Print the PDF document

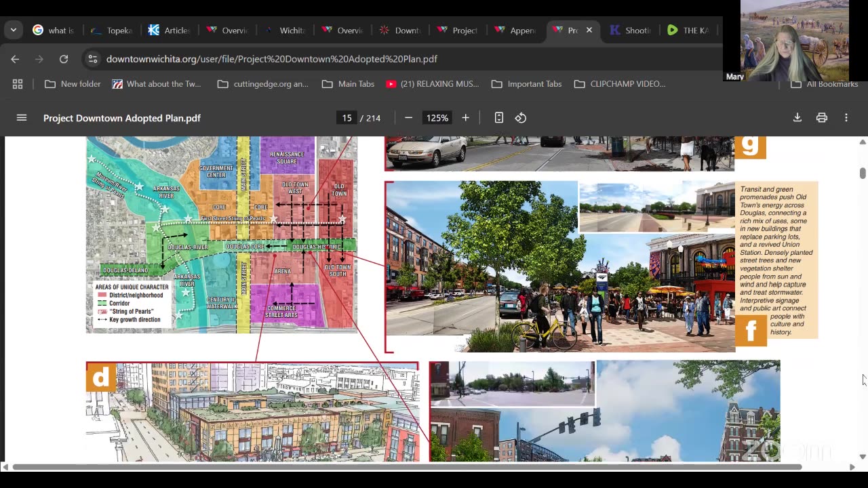click(822, 118)
